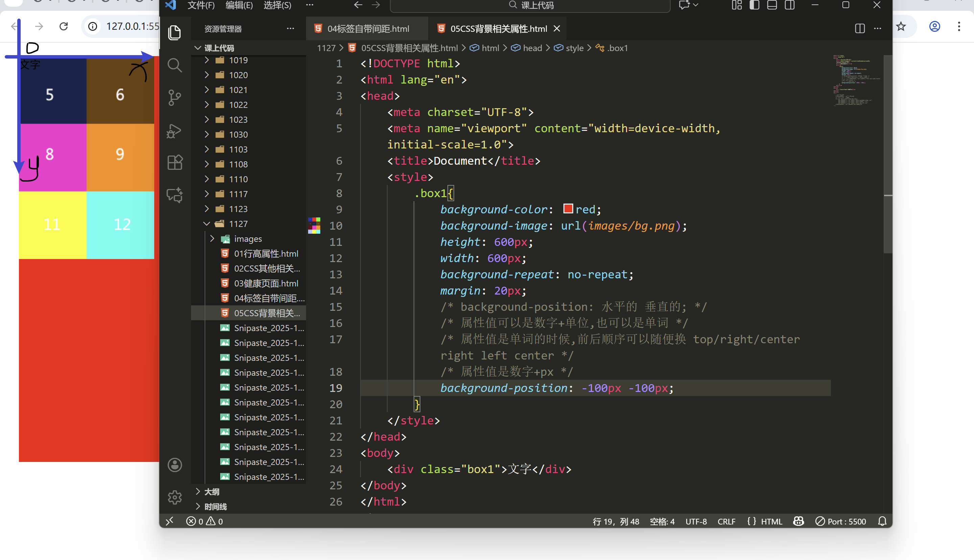
Task: Click the notifications bell in status bar
Action: point(882,521)
